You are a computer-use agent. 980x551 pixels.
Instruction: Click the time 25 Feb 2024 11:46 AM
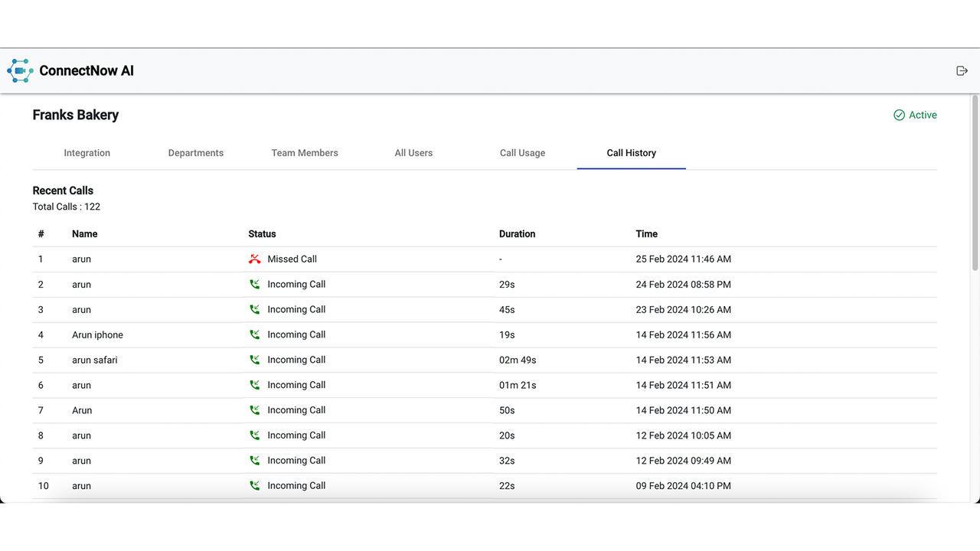click(684, 259)
